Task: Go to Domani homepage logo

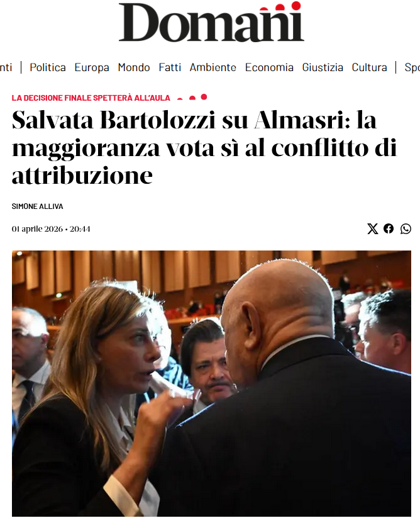Action: pos(211,22)
